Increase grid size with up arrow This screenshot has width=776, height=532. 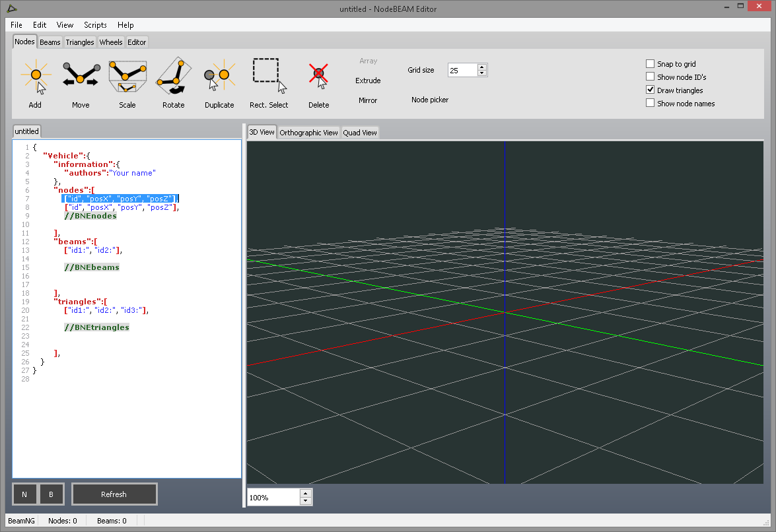(x=482, y=67)
